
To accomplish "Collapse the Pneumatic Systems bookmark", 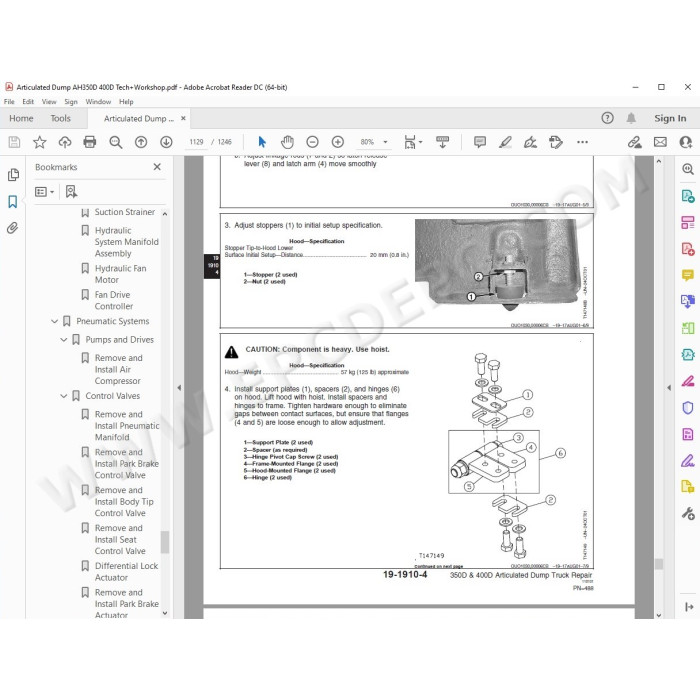I will pyautogui.click(x=54, y=321).
